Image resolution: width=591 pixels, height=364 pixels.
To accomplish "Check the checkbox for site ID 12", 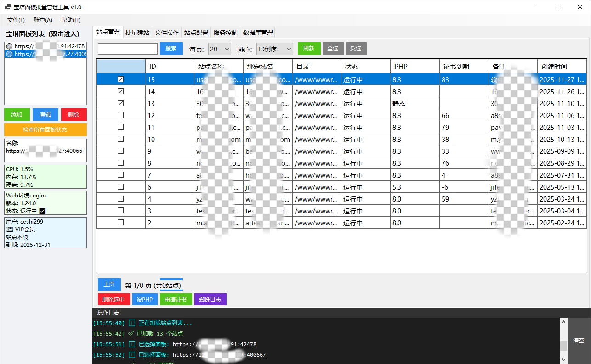I will pos(120,115).
